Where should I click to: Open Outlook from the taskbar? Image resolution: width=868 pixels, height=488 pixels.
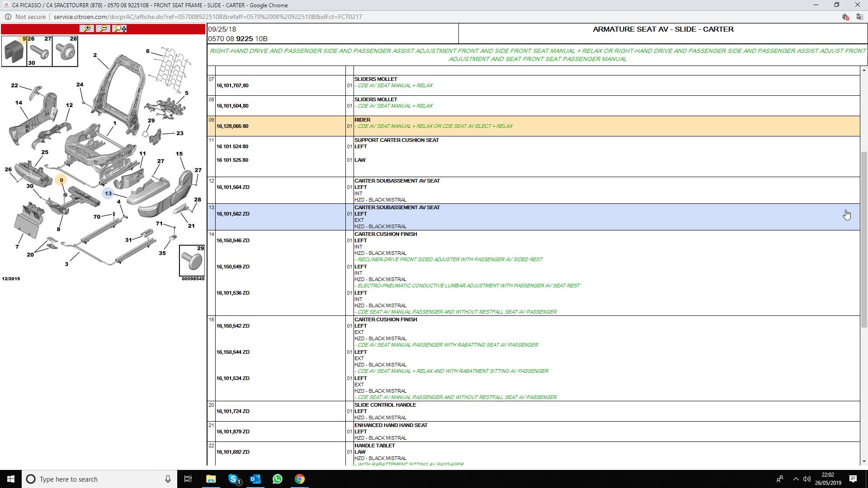point(255,479)
